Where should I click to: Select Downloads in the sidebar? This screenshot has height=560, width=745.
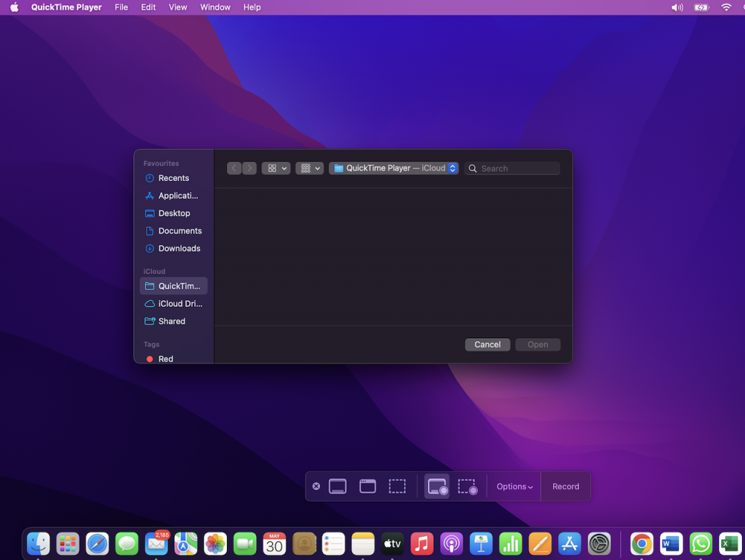point(173,249)
